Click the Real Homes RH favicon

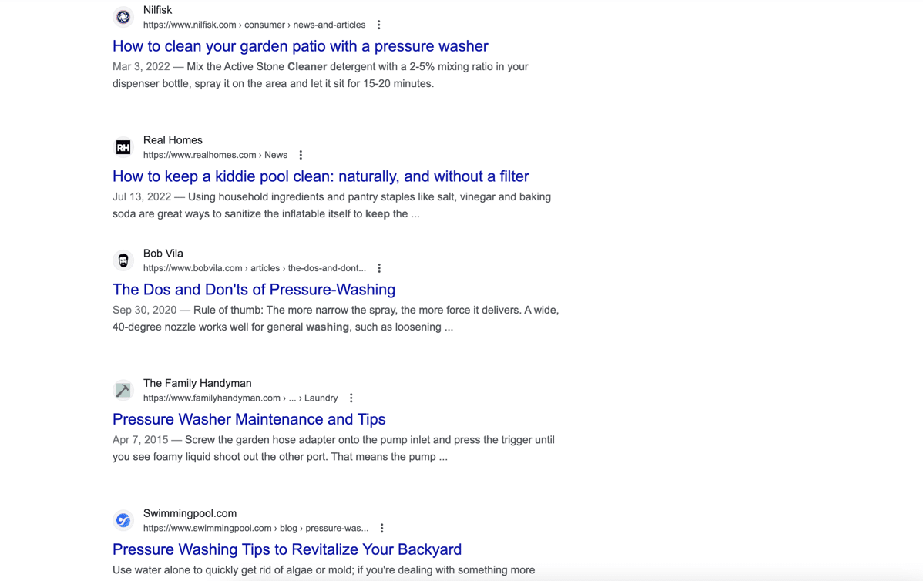click(123, 147)
